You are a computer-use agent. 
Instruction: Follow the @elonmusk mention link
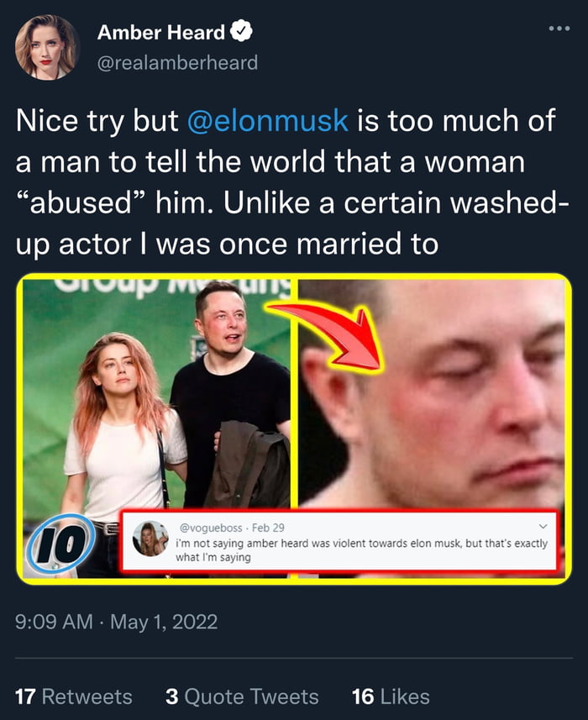(265, 120)
